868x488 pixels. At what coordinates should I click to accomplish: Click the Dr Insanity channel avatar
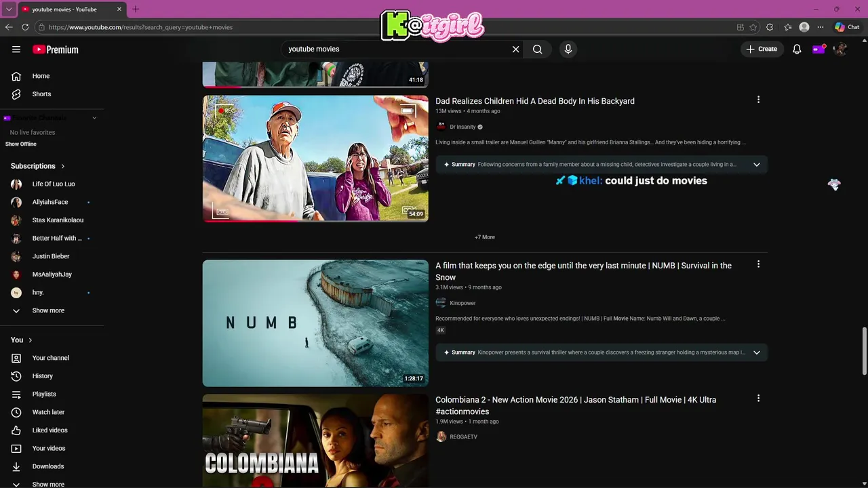click(x=441, y=127)
